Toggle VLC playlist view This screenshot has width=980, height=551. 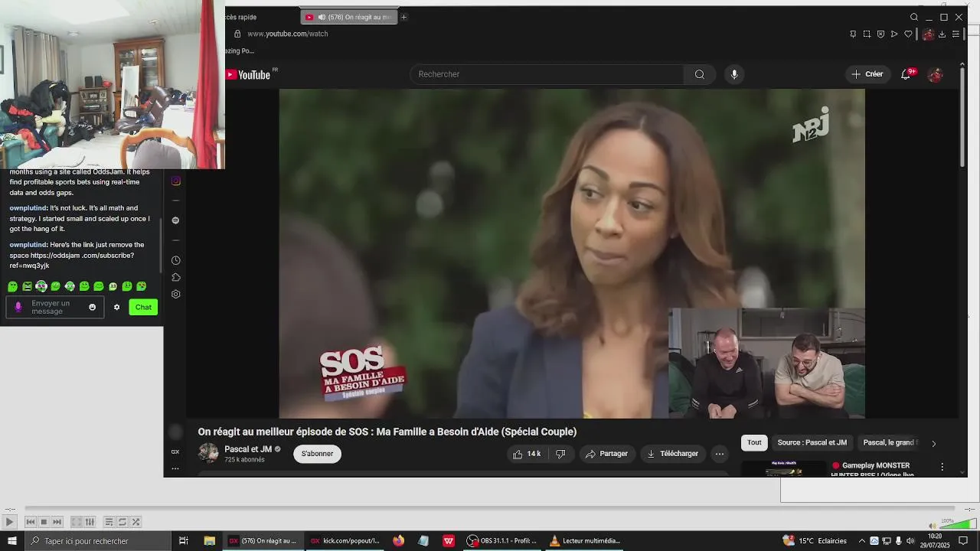pyautogui.click(x=109, y=522)
